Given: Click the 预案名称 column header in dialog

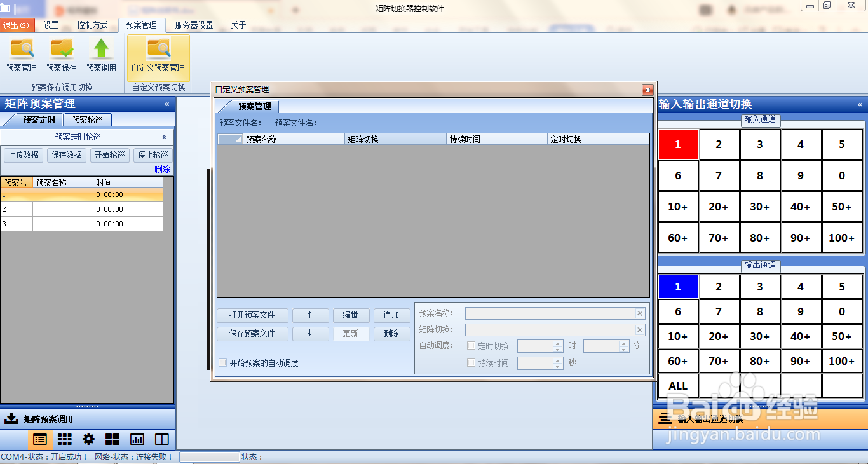Looking at the screenshot, I should point(294,139).
